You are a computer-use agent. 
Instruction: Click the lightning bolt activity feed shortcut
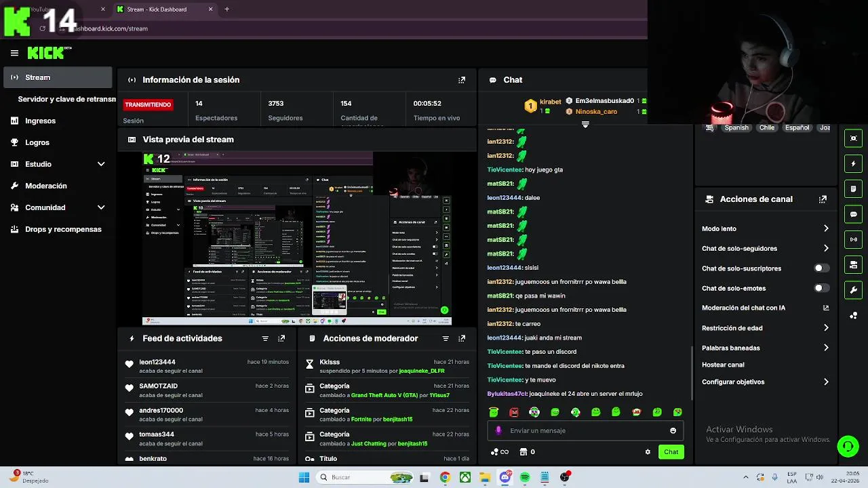(854, 163)
